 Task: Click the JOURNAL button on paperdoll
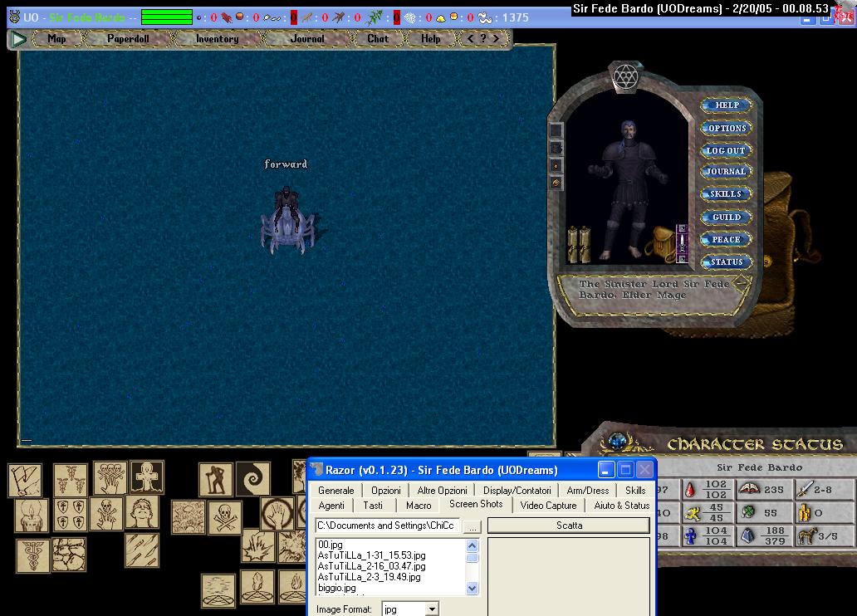(727, 172)
